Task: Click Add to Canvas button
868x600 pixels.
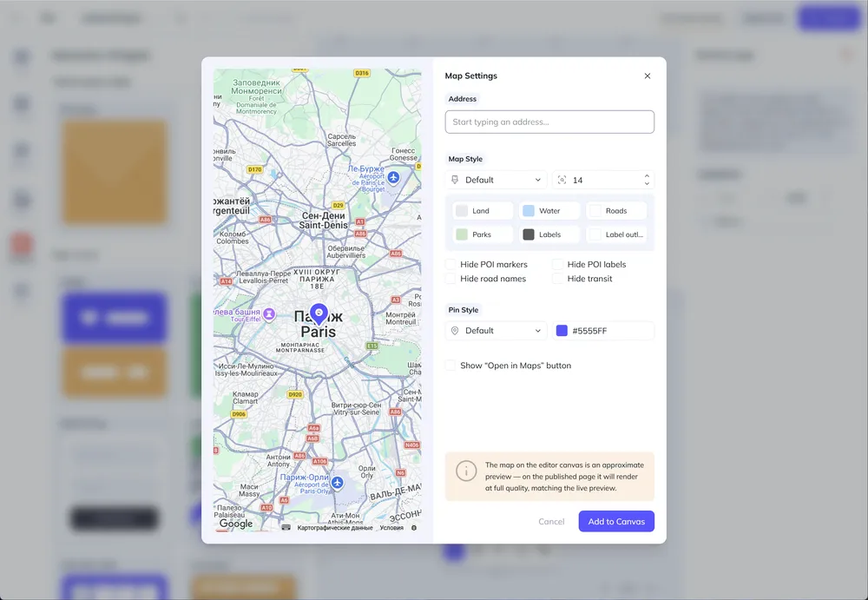Action: point(616,521)
